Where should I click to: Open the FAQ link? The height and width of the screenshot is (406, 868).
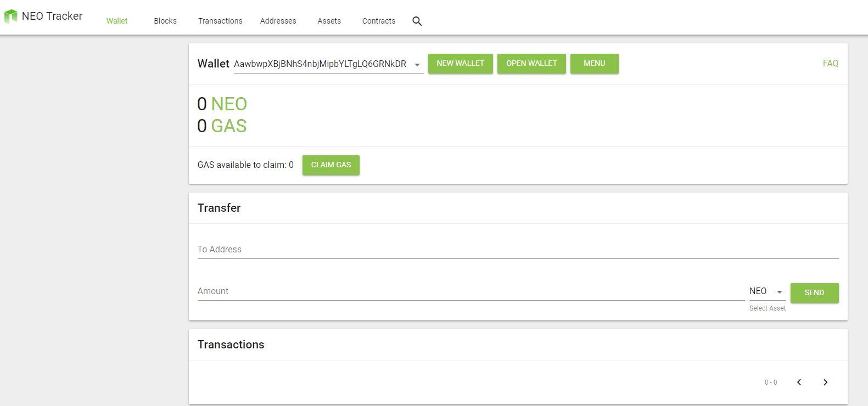(831, 64)
